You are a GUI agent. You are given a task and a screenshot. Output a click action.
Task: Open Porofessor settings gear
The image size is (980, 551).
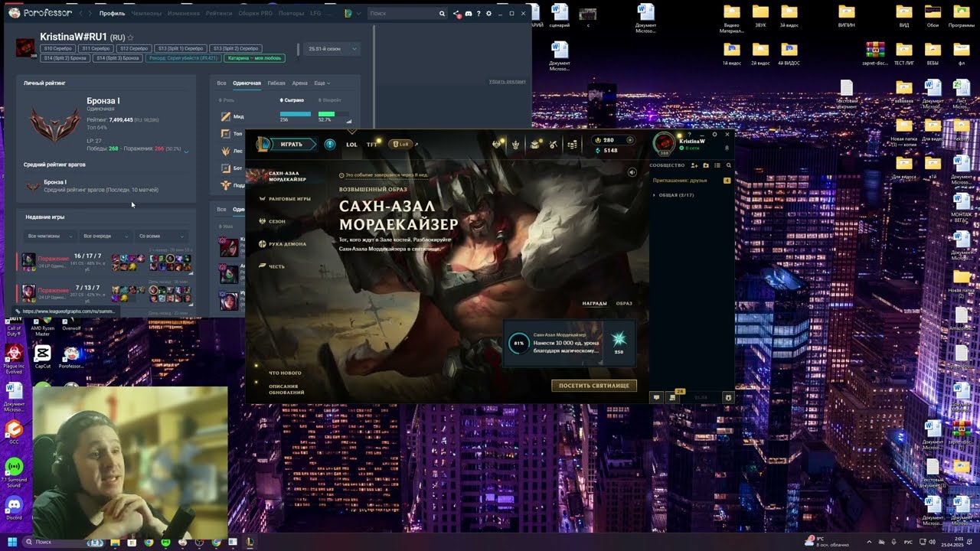coord(488,13)
